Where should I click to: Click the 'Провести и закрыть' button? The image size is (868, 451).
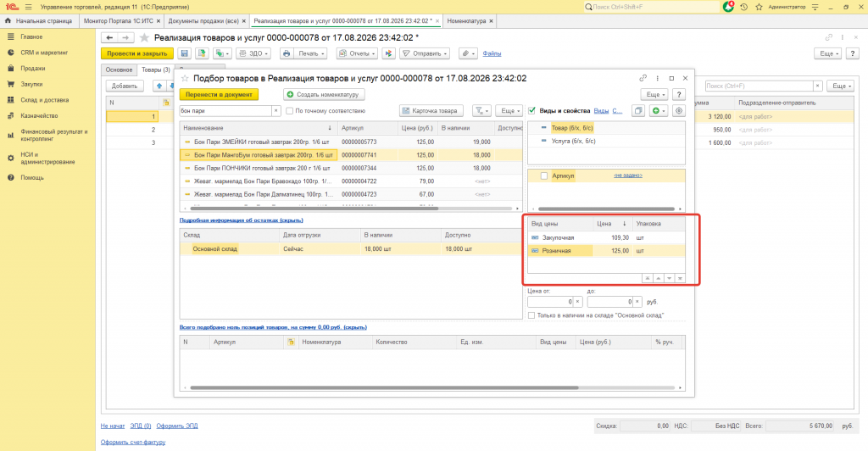[x=136, y=53]
